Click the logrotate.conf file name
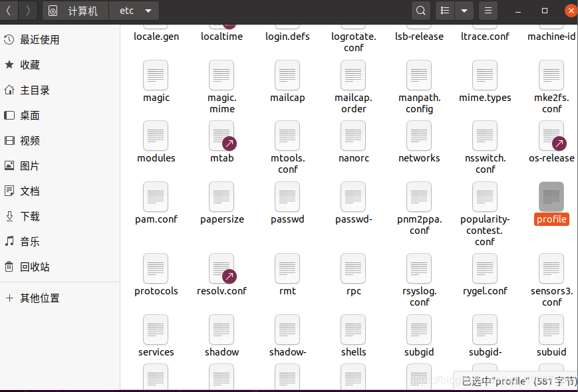578x392 pixels. (x=353, y=43)
